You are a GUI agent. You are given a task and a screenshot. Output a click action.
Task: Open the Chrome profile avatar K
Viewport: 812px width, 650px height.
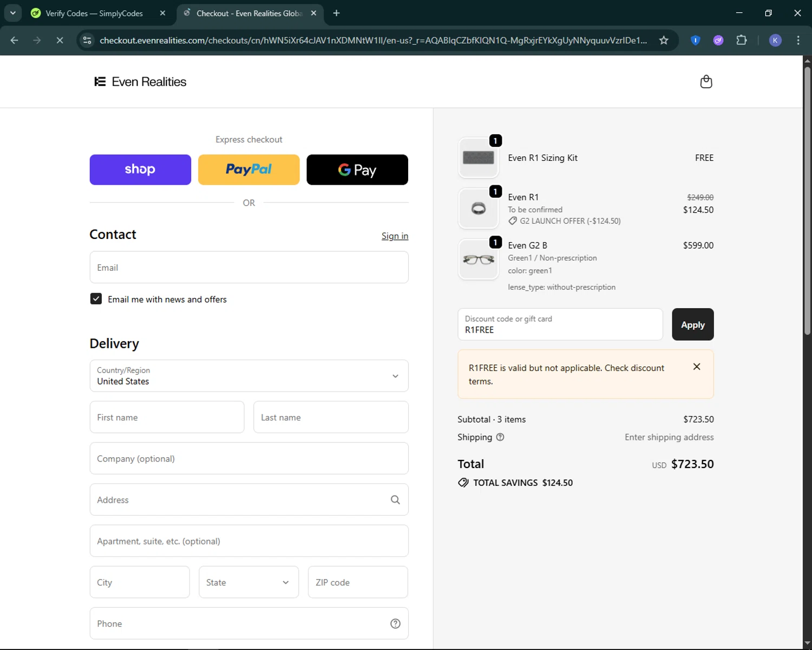tap(775, 40)
